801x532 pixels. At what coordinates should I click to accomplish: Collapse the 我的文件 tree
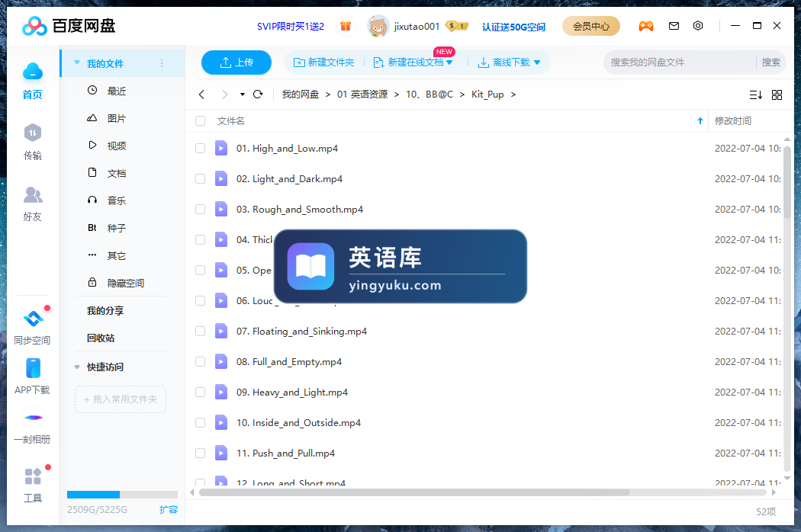[76, 62]
